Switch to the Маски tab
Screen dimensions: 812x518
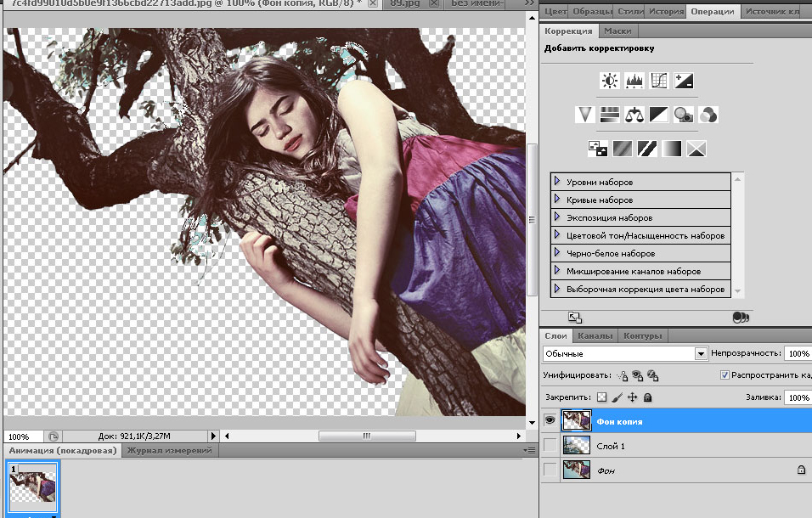[617, 31]
